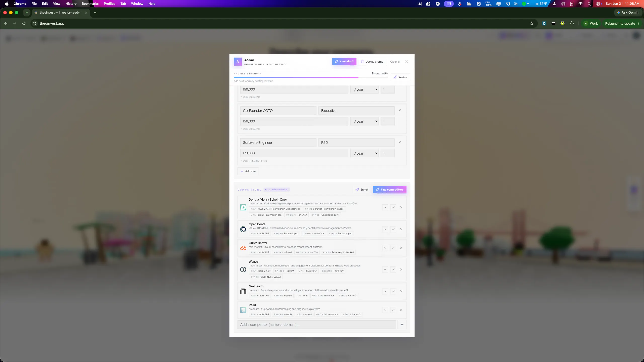Click the Open Dental logo icon
644x362 pixels.
243,229
